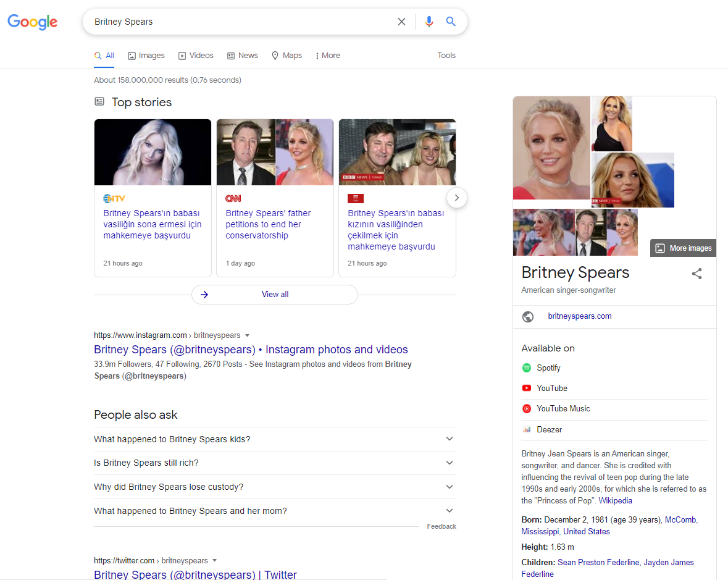Click the blue magnifier search icon
728x580 pixels.
451,22
